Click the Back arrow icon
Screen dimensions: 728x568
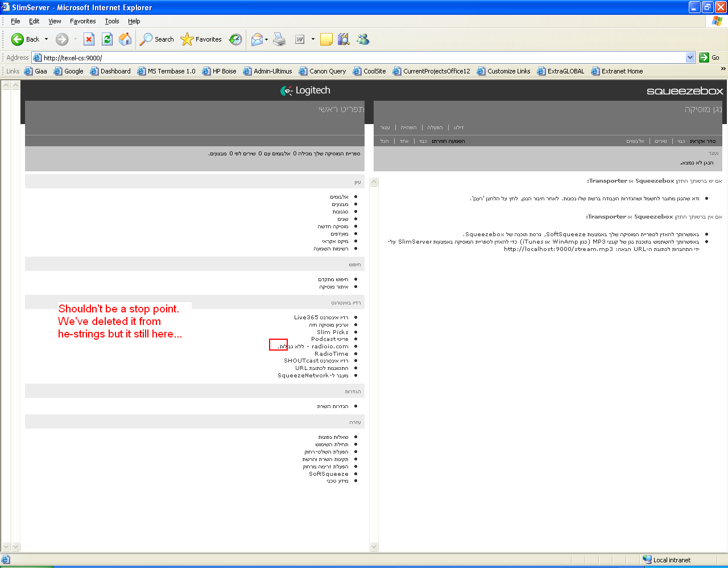pos(18,39)
